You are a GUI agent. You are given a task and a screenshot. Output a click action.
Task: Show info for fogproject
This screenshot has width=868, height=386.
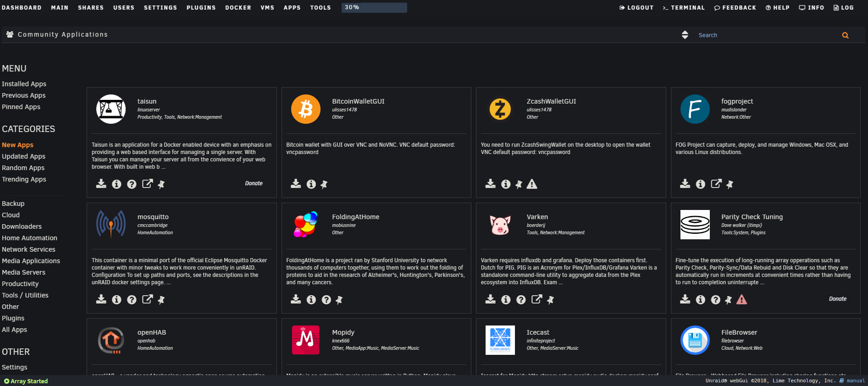tap(701, 184)
